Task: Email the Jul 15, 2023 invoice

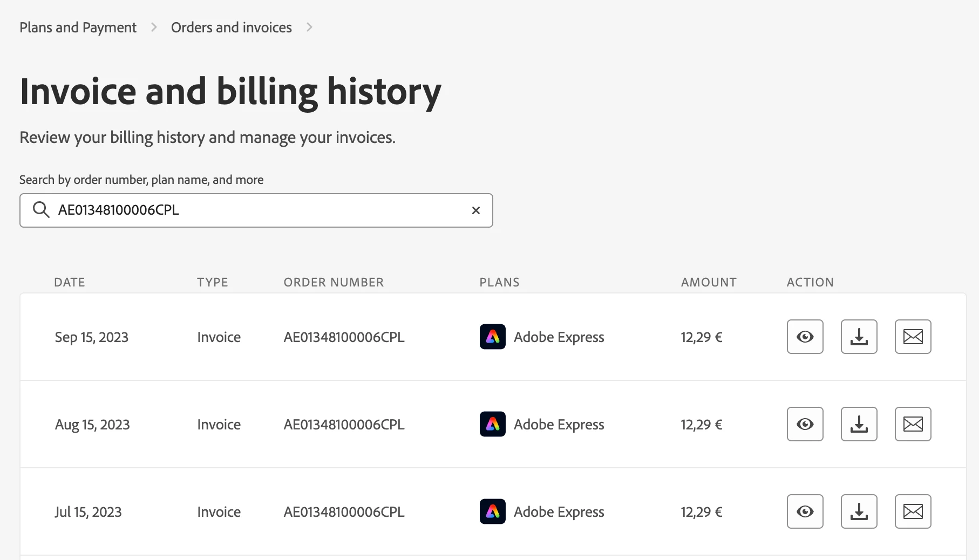Action: [913, 511]
